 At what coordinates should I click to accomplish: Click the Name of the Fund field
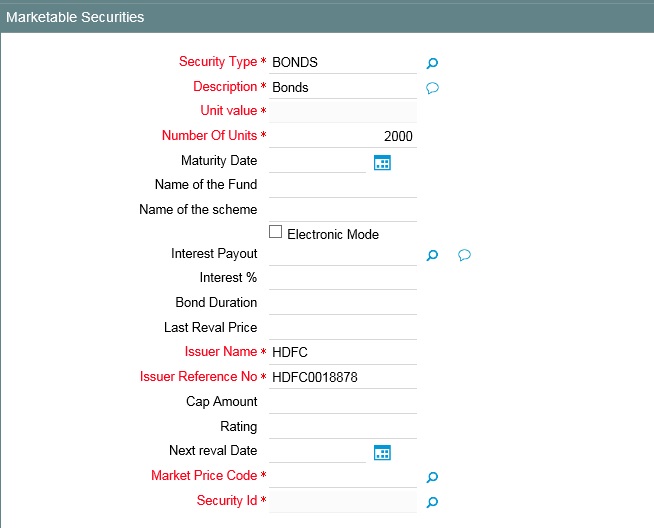342,185
